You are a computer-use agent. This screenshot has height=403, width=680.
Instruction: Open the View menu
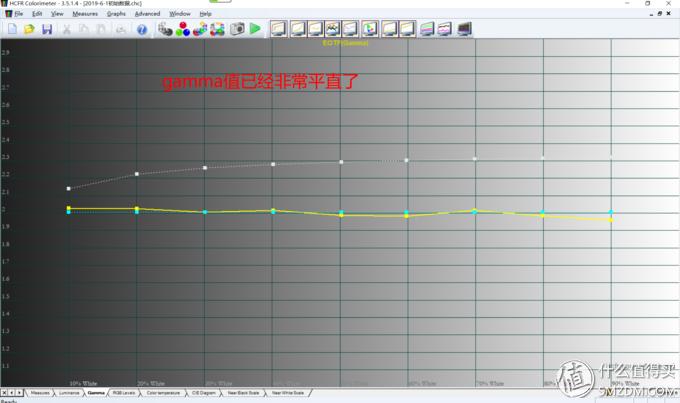[57, 13]
